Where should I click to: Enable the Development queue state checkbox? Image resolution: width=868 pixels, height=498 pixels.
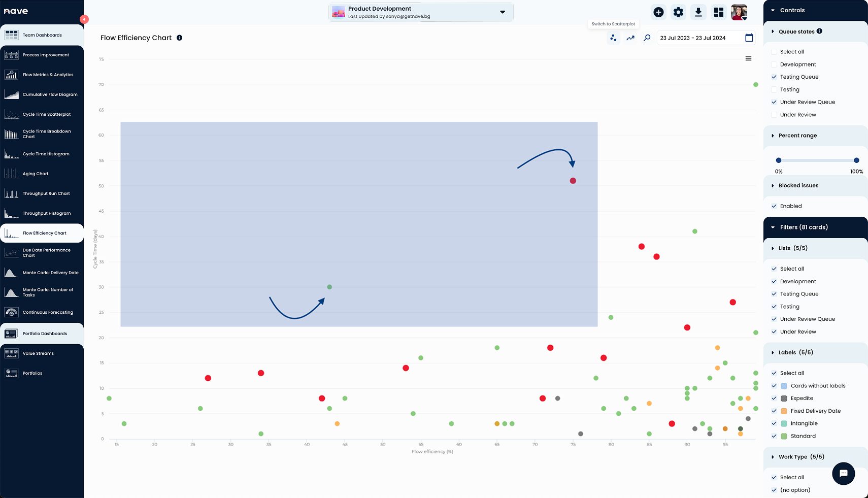(774, 64)
